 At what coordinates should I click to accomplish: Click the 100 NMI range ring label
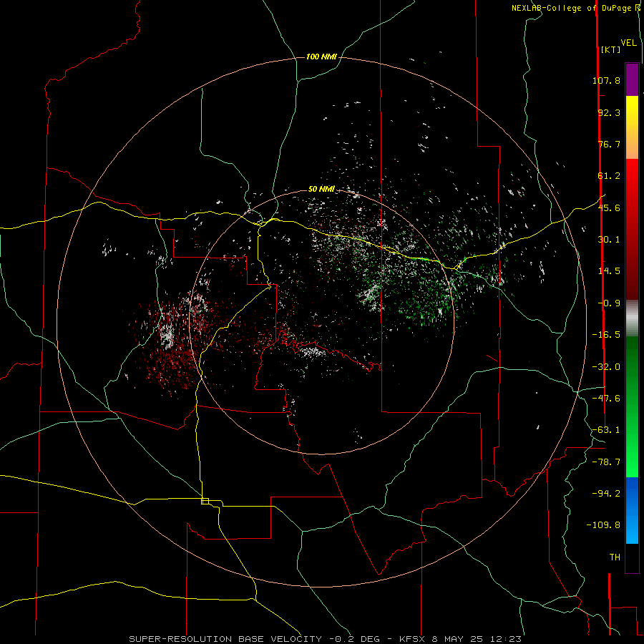pos(321,57)
